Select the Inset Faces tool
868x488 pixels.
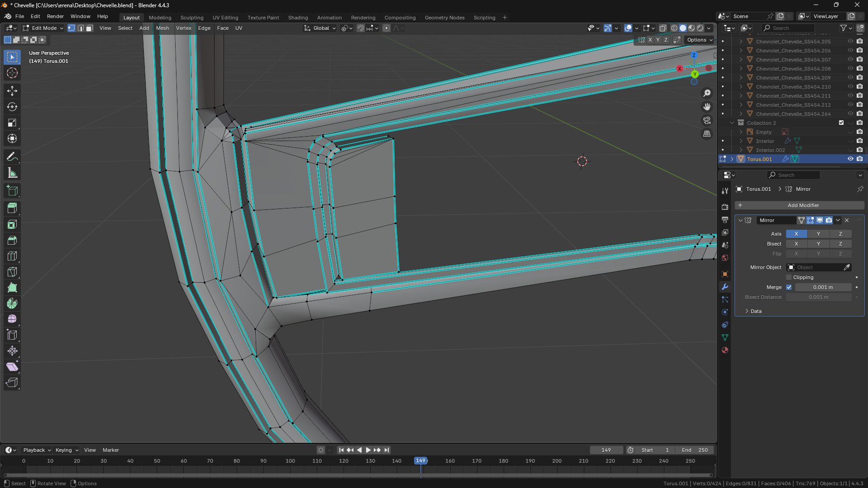point(12,224)
